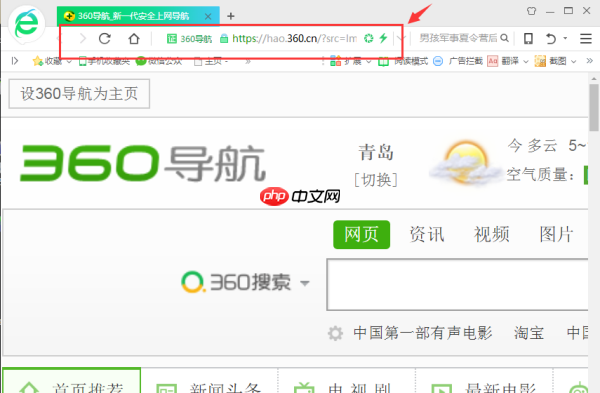The height and width of the screenshot is (393, 600).
Task: Open 中国第一部有声电影 hot search
Action: 423,333
